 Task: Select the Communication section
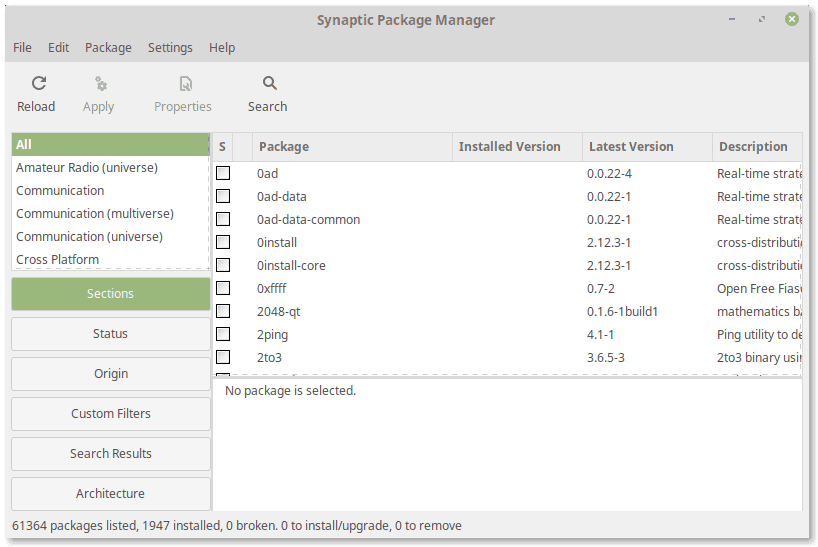coord(111,190)
